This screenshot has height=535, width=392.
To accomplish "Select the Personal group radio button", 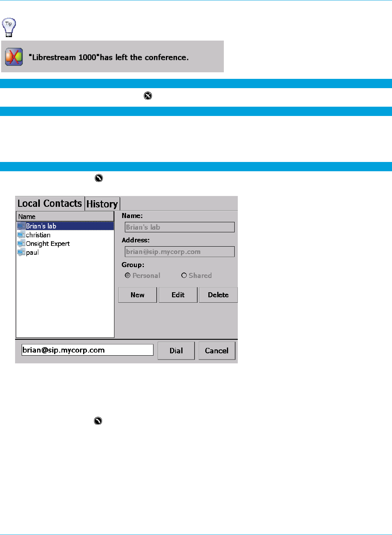I will pos(128,276).
